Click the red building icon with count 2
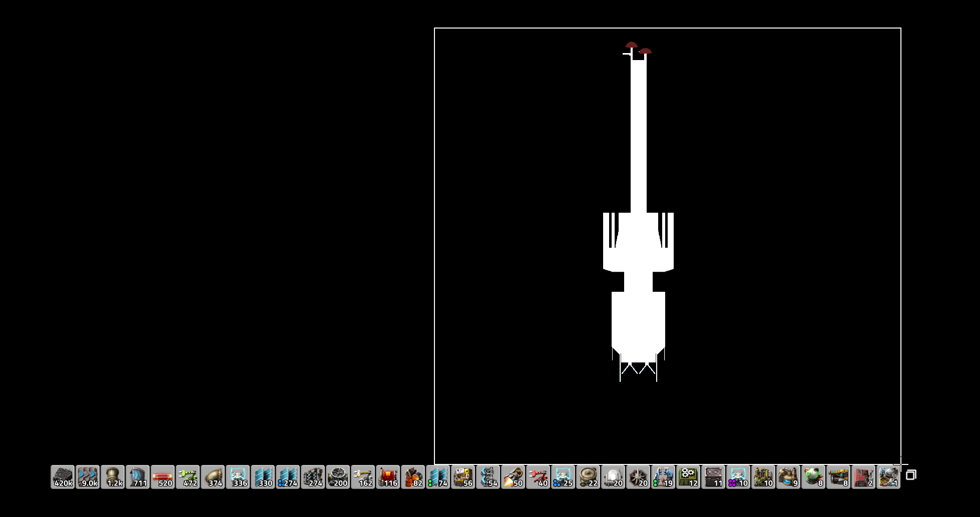The image size is (980, 517). [863, 477]
